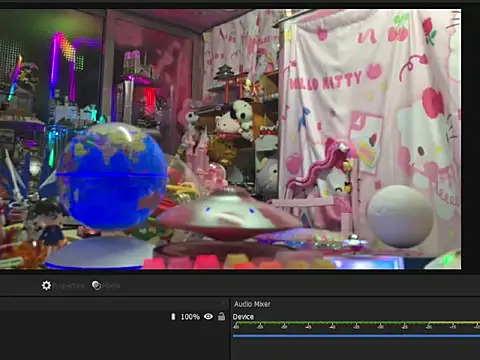
Task: Click the white moon sphere in preview
Action: (x=400, y=217)
